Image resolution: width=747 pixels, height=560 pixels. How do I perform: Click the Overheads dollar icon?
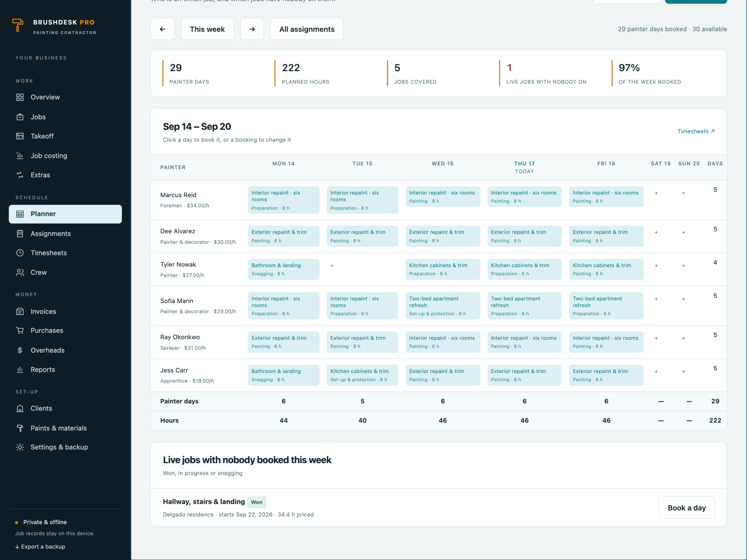[20, 350]
